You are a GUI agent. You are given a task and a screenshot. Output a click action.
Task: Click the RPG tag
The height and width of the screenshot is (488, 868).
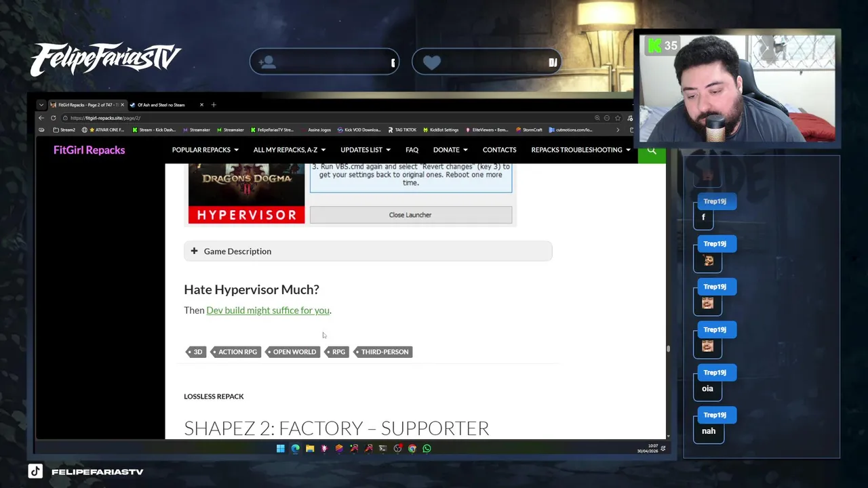pyautogui.click(x=336, y=352)
